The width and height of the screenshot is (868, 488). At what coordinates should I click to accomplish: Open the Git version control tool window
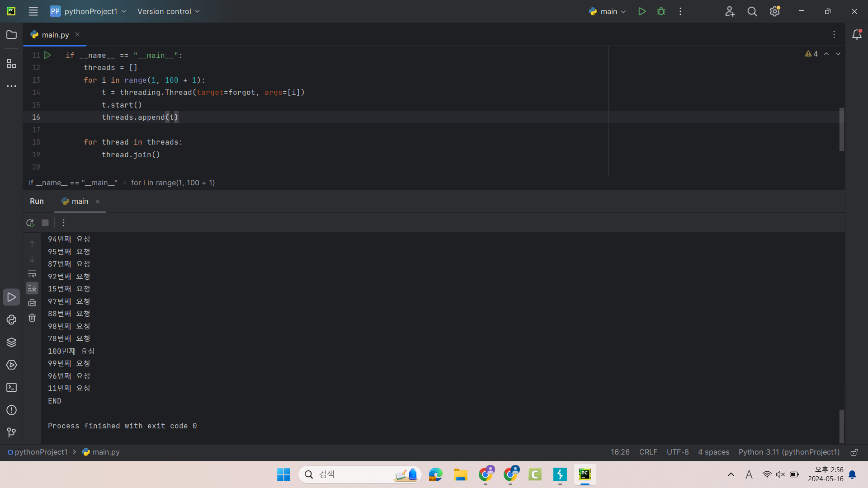[11, 433]
